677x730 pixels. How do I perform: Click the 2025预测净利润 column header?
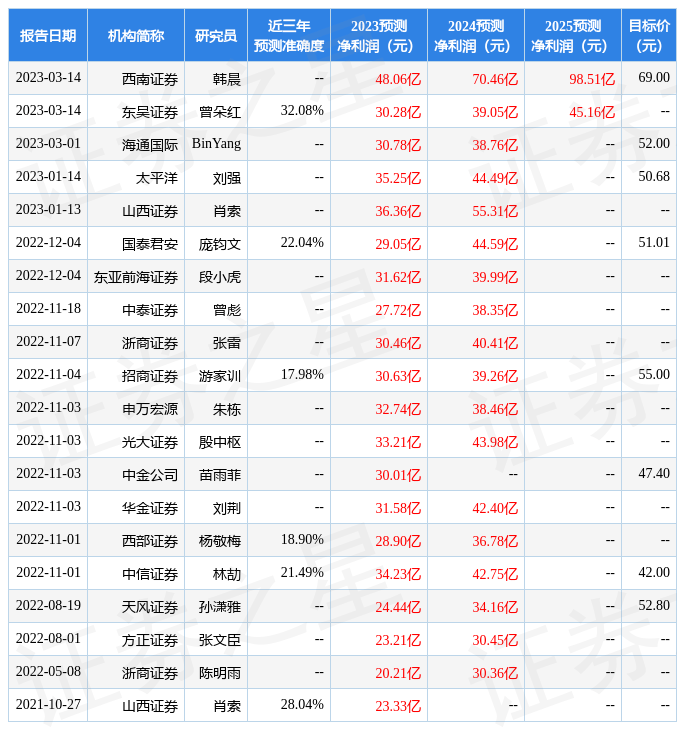tap(572, 36)
